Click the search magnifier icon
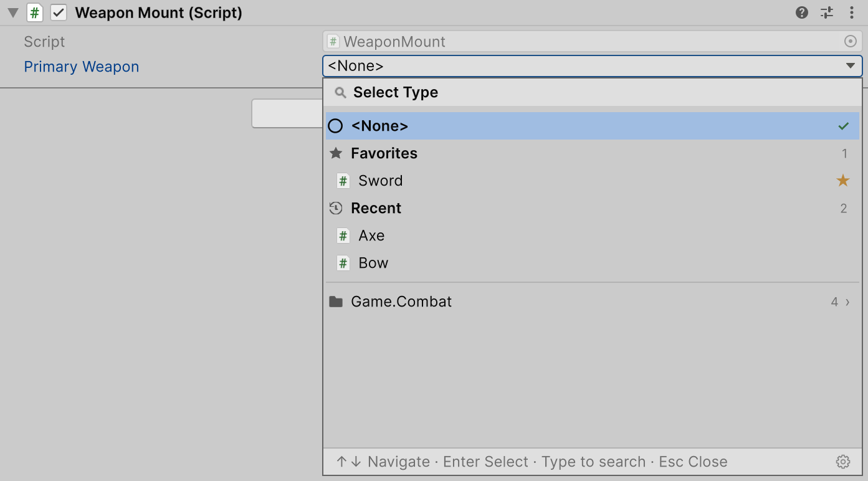The image size is (868, 481). click(340, 93)
